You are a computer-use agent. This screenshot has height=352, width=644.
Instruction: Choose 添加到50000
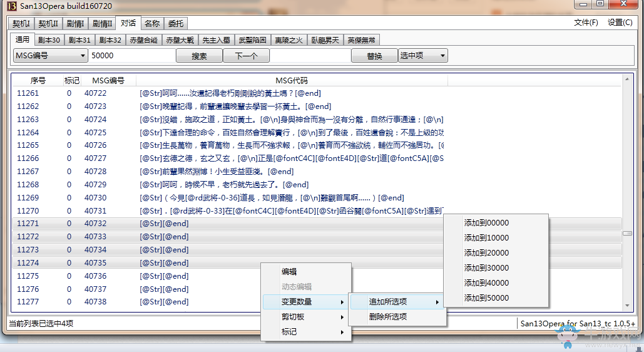(496, 298)
